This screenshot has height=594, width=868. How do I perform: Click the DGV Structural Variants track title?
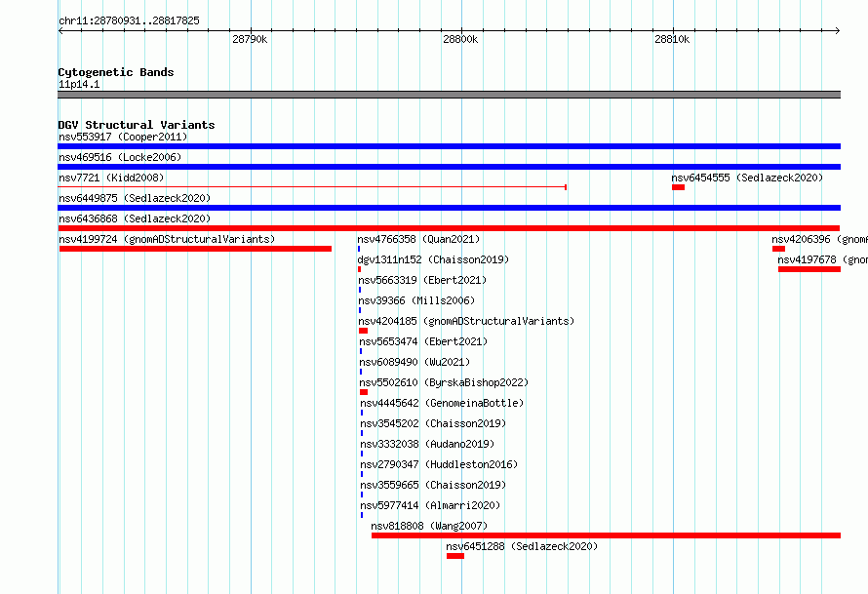[x=137, y=125]
